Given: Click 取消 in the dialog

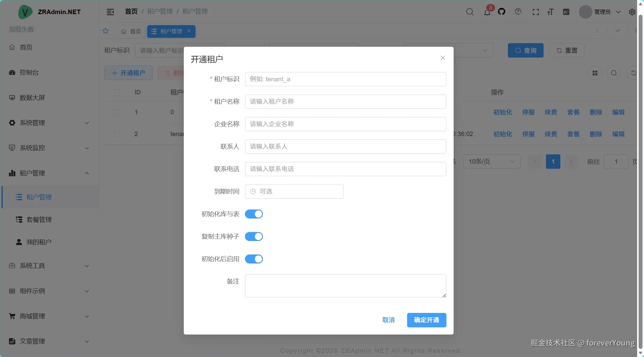Looking at the screenshot, I should [389, 320].
